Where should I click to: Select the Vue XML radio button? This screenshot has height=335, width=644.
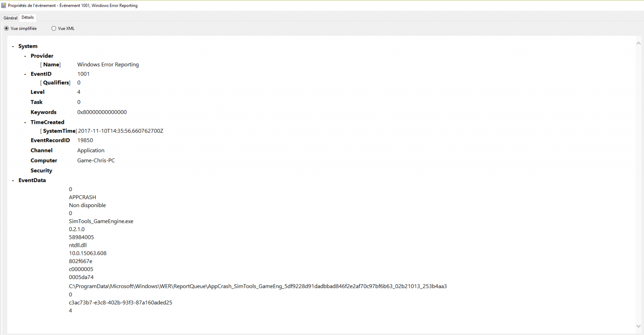54,29
